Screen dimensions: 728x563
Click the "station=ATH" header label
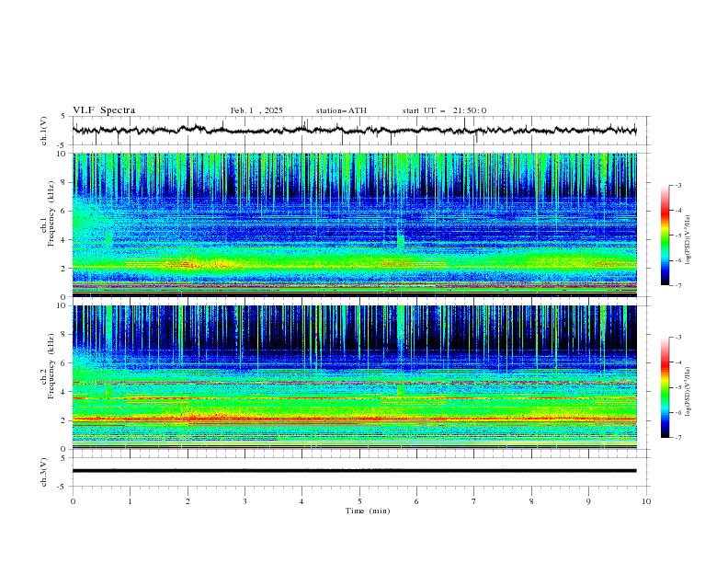point(341,110)
